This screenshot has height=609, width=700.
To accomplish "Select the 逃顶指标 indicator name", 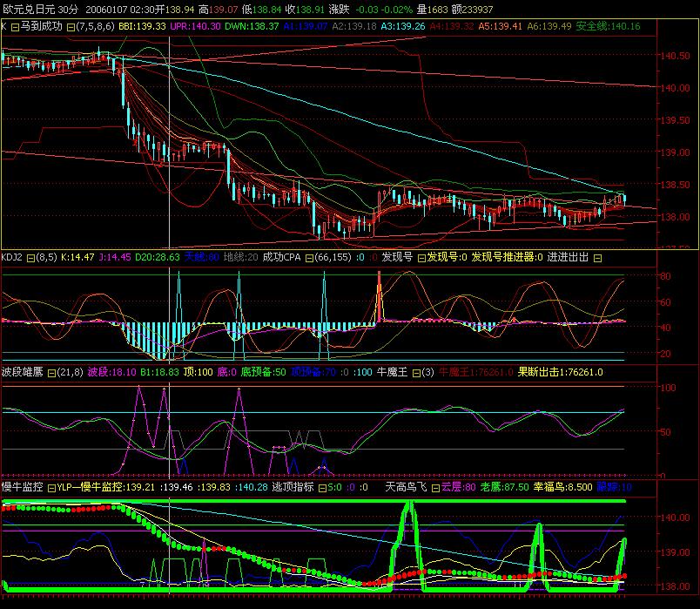I will click(293, 487).
